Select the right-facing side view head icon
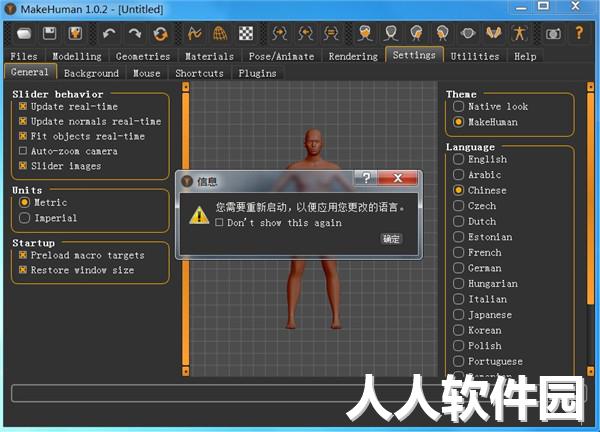The image size is (600, 432). (x=416, y=34)
